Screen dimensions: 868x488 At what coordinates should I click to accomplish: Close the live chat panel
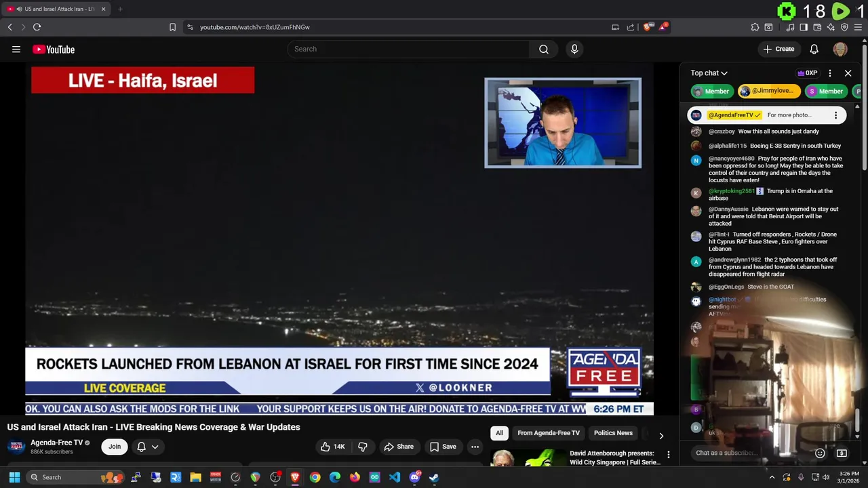[848, 73]
